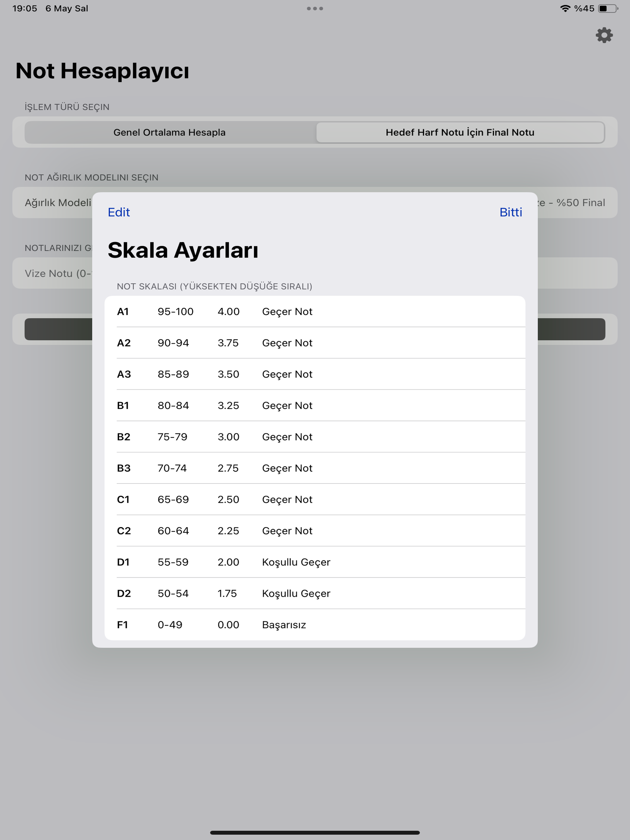Image resolution: width=630 pixels, height=840 pixels.
Task: Tap the 60-64 score range
Action: tap(173, 531)
